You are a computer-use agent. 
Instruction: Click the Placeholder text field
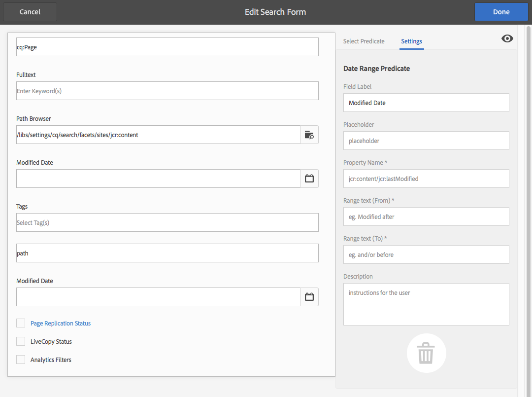(x=426, y=141)
